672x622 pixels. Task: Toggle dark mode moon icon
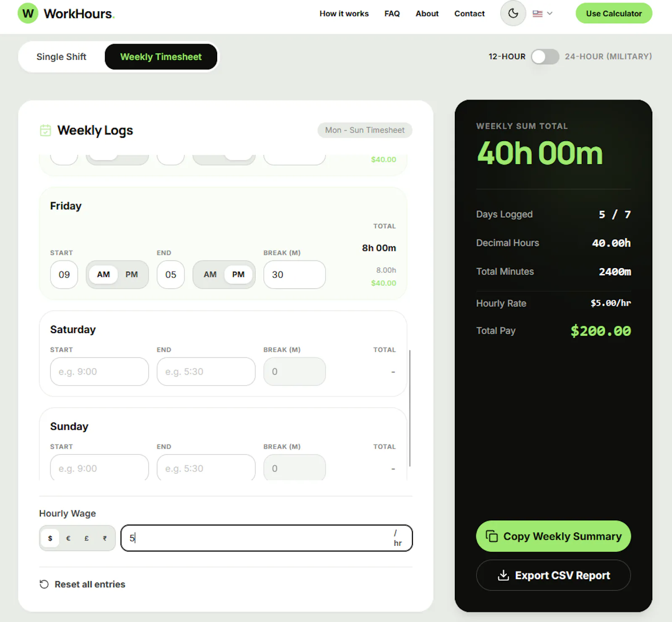513,13
